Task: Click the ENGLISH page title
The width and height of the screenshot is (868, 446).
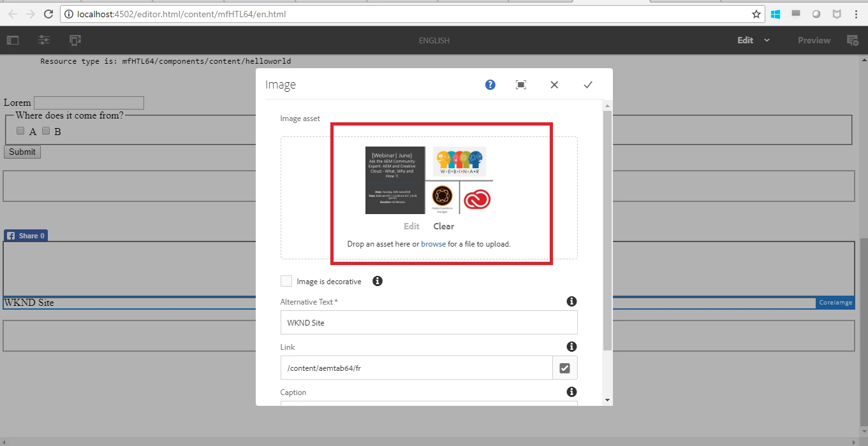Action: (434, 40)
